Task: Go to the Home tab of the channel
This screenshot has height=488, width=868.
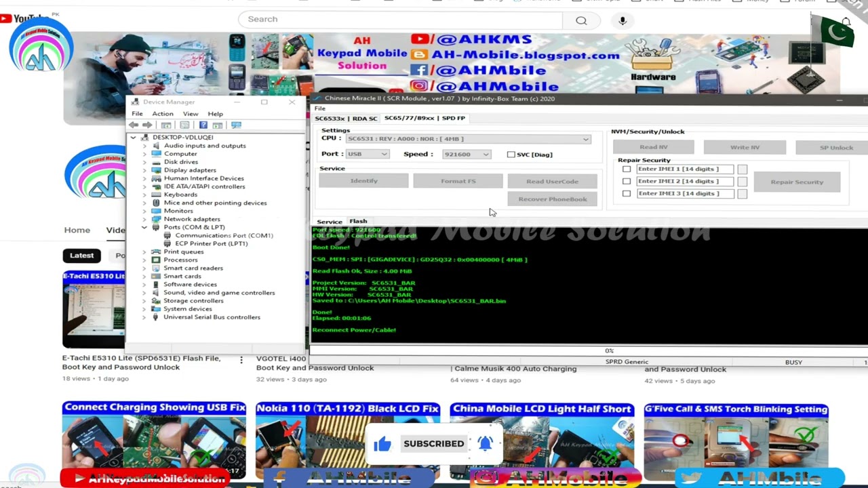Action: [x=77, y=230]
